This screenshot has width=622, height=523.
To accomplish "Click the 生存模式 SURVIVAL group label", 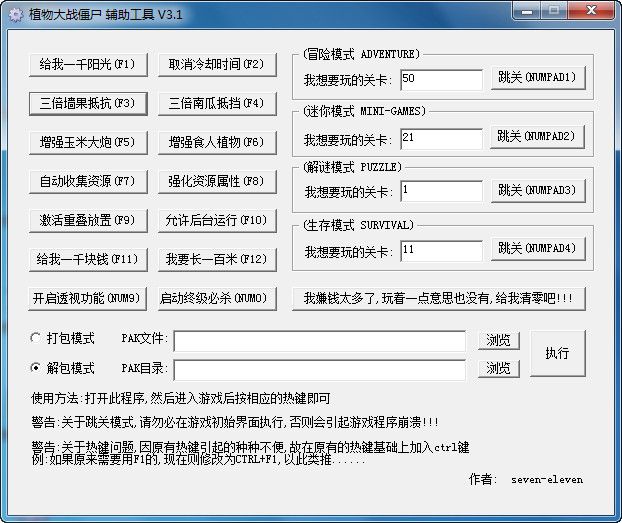I will (358, 225).
